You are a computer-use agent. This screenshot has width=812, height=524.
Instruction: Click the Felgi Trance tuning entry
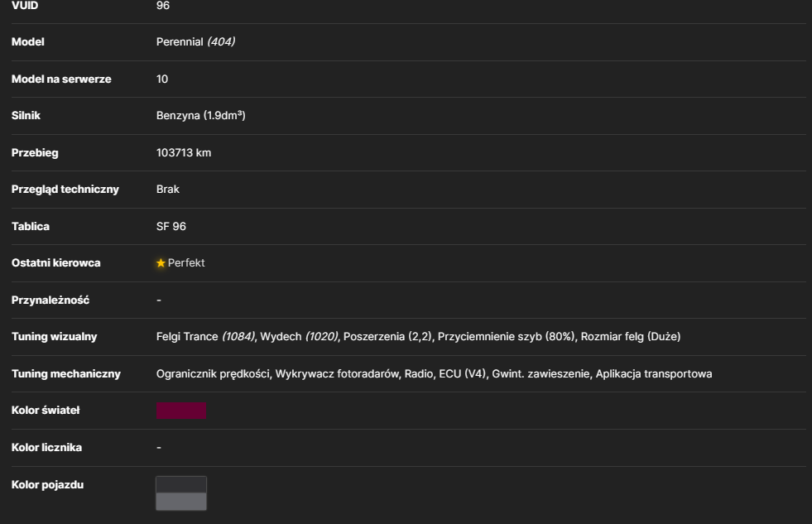tap(205, 337)
